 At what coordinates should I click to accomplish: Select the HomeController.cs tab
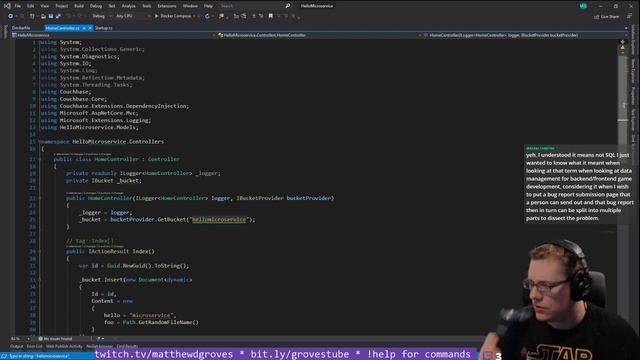pos(62,28)
